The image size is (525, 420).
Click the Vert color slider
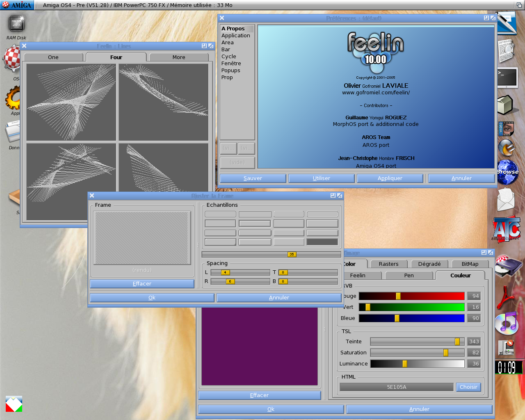click(x=412, y=307)
